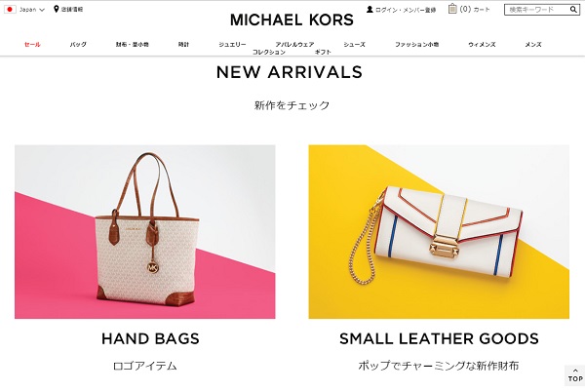Select 時計 in navigation bar
This screenshot has height=392, width=585.
click(x=183, y=45)
